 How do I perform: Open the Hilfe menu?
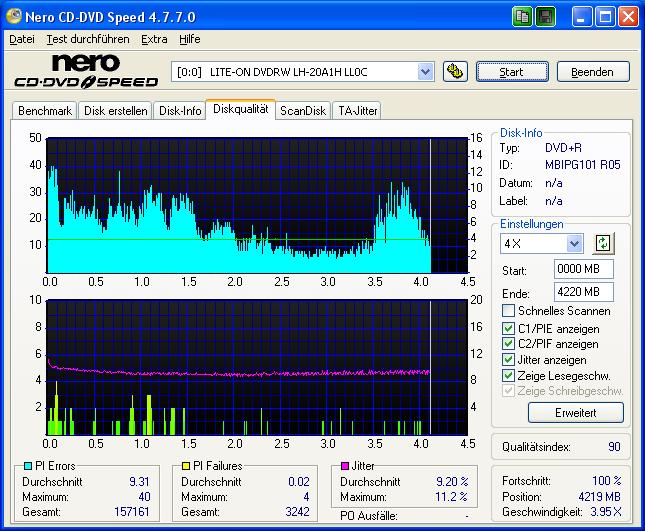tap(190, 39)
